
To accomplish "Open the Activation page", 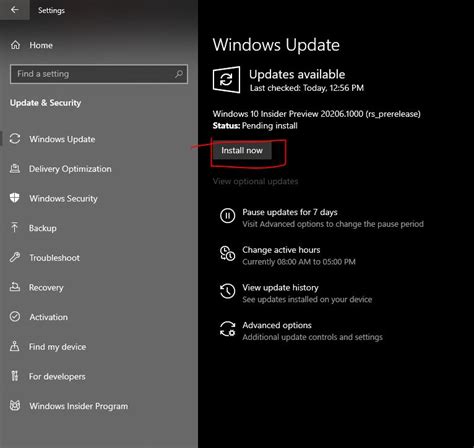I will coord(49,317).
